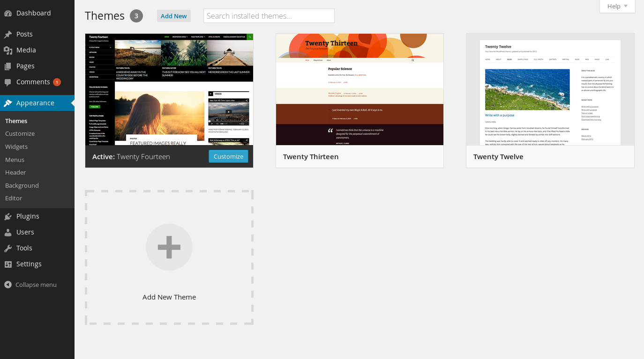This screenshot has height=359, width=644.
Task: Open the Editor submenu item
Action: coord(14,198)
